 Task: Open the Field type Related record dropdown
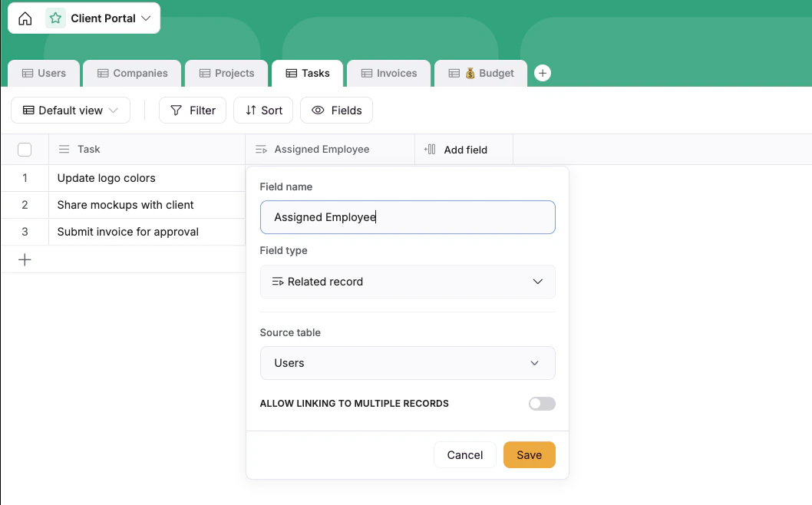click(x=408, y=282)
